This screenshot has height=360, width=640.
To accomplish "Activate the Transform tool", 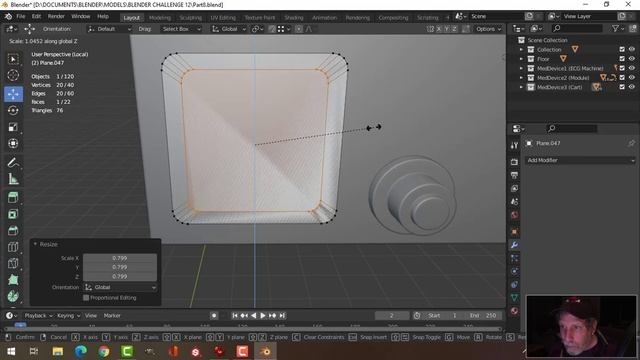I will 13,143.
